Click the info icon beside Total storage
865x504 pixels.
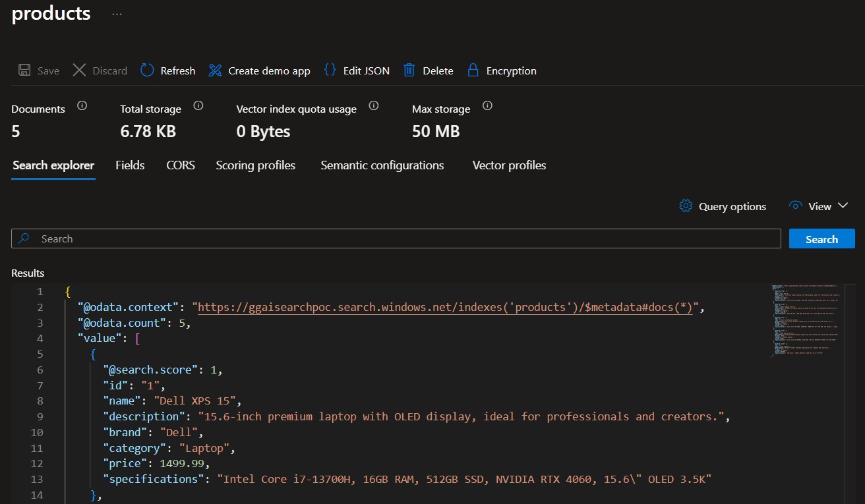point(198,105)
